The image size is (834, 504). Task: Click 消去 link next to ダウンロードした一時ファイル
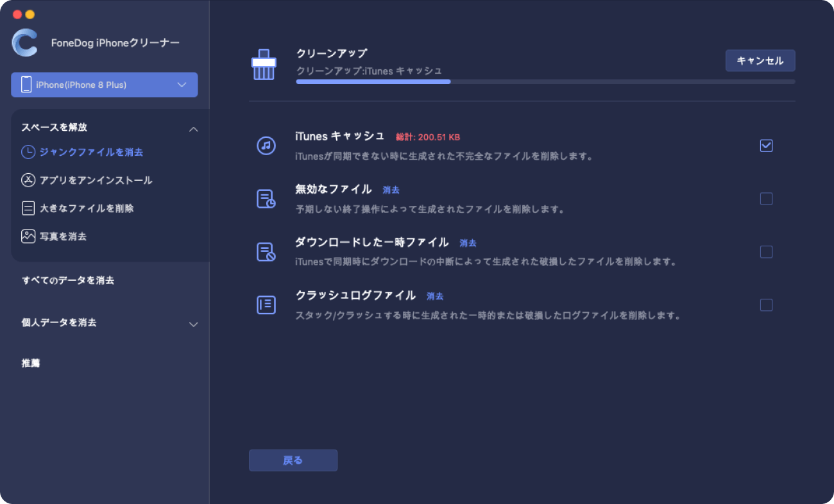pos(468,244)
